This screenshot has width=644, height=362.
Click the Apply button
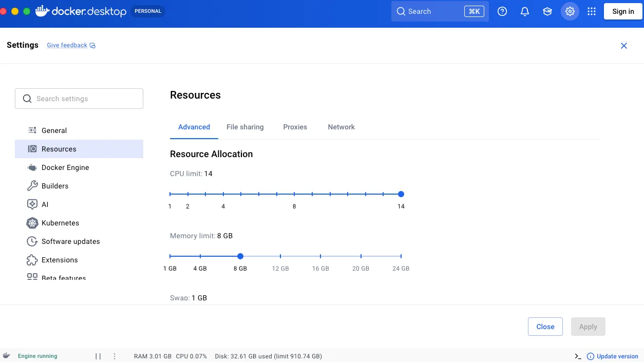(x=588, y=327)
